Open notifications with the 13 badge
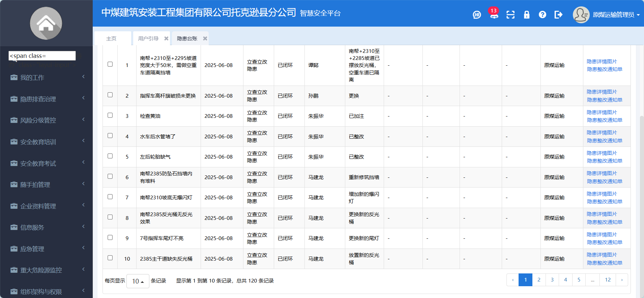 click(x=494, y=15)
